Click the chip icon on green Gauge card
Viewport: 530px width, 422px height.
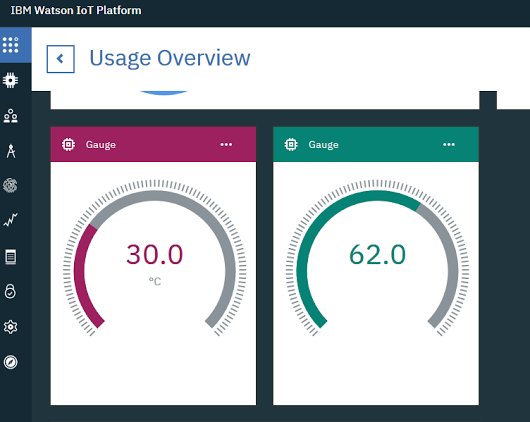point(291,145)
